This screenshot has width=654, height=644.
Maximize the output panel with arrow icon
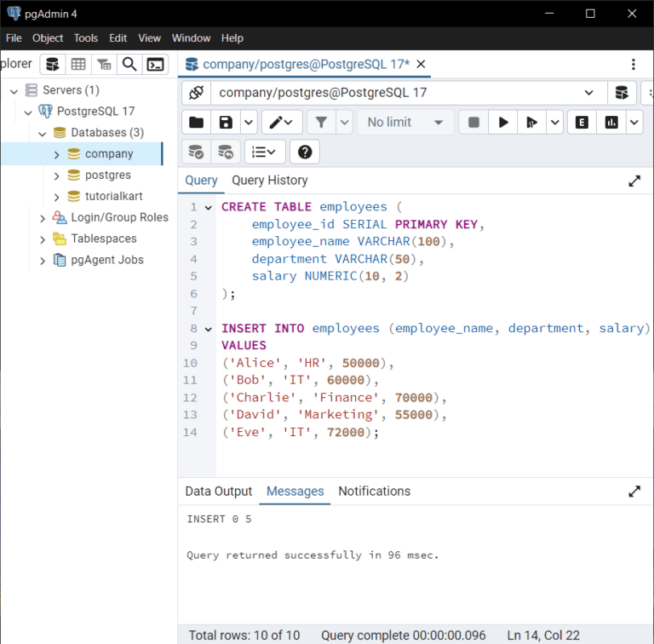coord(634,492)
